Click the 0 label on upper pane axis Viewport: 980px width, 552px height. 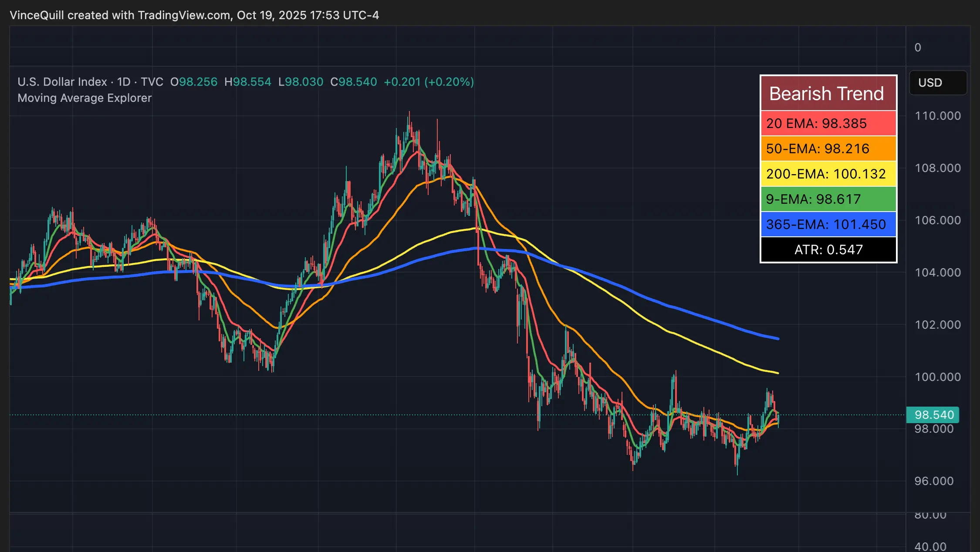coord(918,47)
